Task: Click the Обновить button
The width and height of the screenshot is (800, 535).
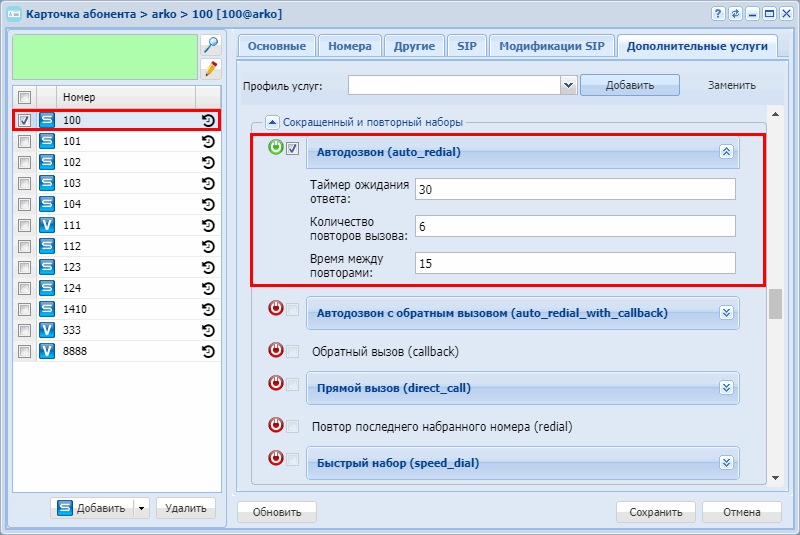Action: (277, 512)
